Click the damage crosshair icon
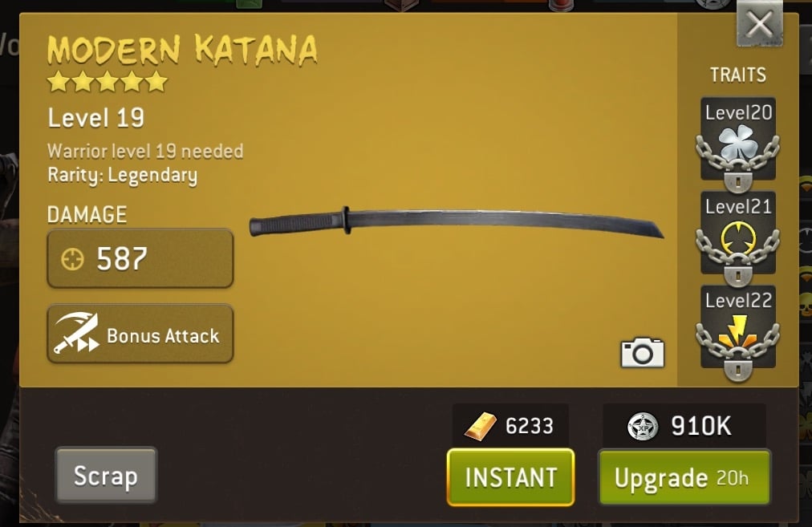Viewport: 812px width, 527px height. click(x=72, y=259)
